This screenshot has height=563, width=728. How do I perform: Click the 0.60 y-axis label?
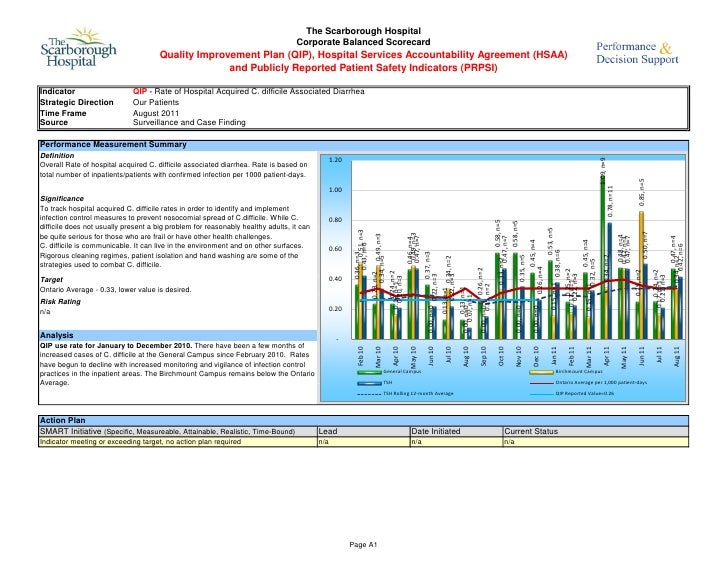click(x=335, y=249)
